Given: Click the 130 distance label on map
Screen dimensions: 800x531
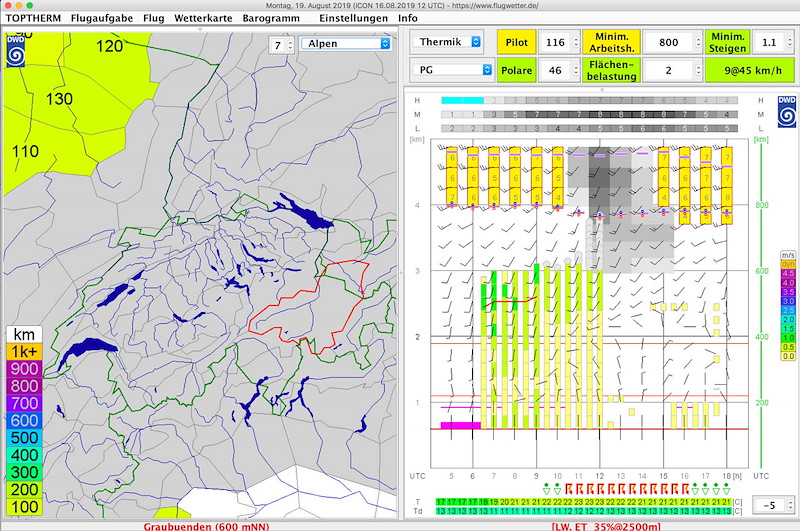Looking at the screenshot, I should [x=59, y=99].
